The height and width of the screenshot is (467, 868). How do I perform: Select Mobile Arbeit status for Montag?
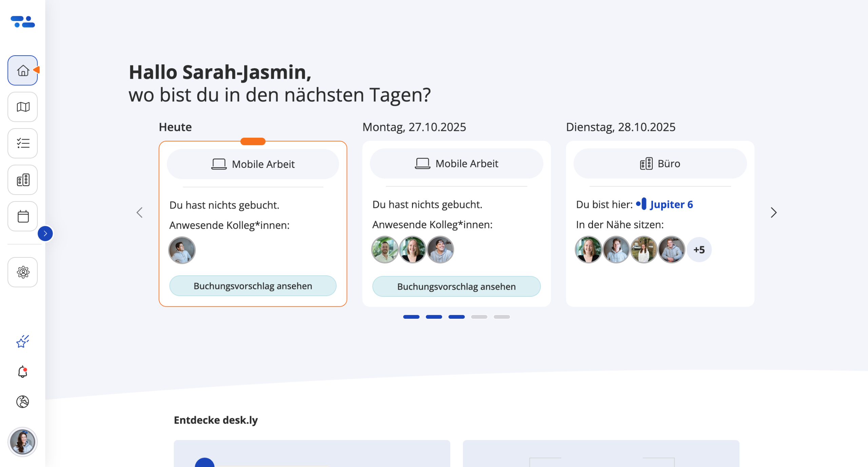(456, 163)
